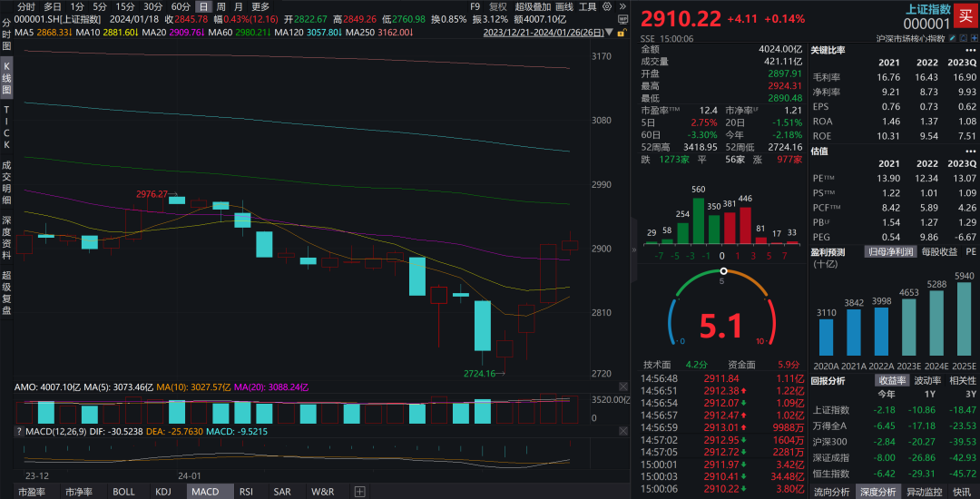This screenshot has width=980, height=499.
Task: Click the 2724.16 low price label
Action: pos(480,374)
